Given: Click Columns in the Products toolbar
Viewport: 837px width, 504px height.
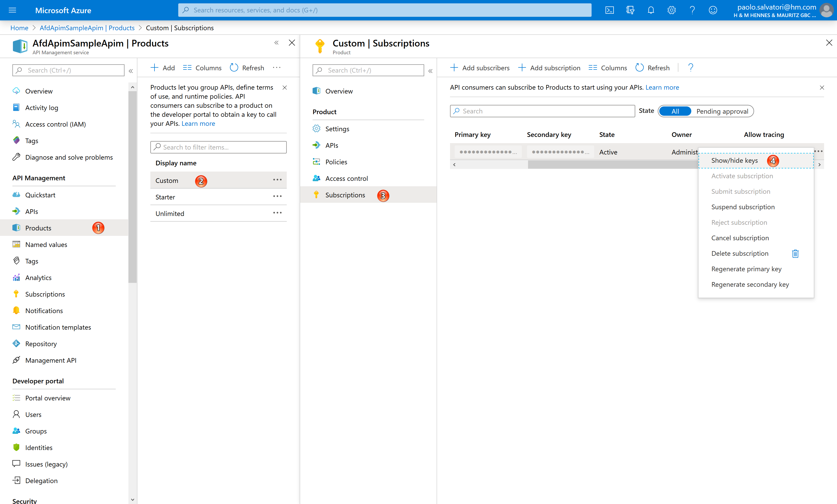Looking at the screenshot, I should [202, 68].
